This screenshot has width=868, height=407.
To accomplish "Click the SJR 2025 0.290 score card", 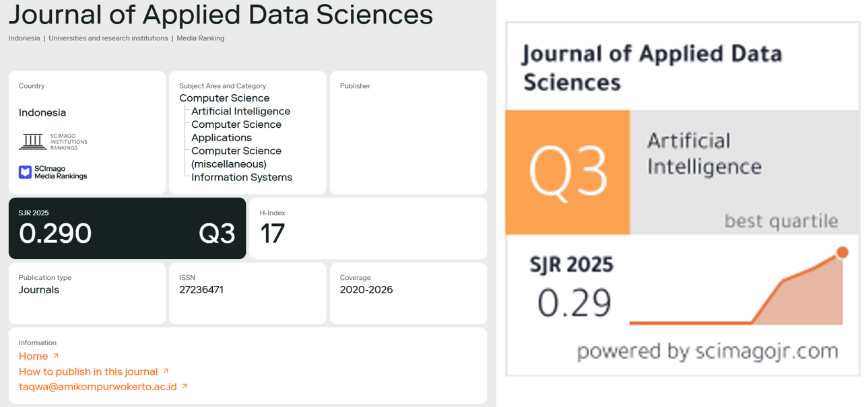I will 127,228.
